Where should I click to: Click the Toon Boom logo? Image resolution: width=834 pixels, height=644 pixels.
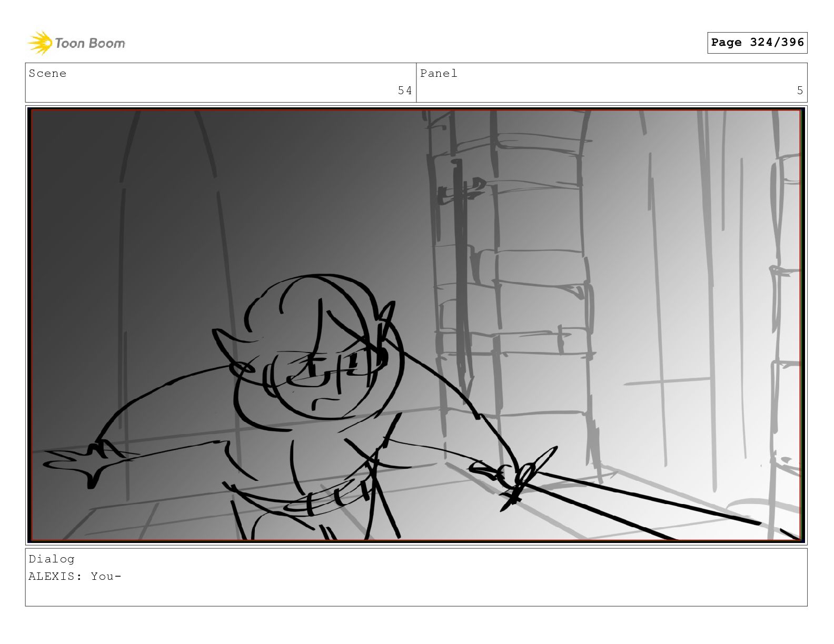click(x=76, y=43)
